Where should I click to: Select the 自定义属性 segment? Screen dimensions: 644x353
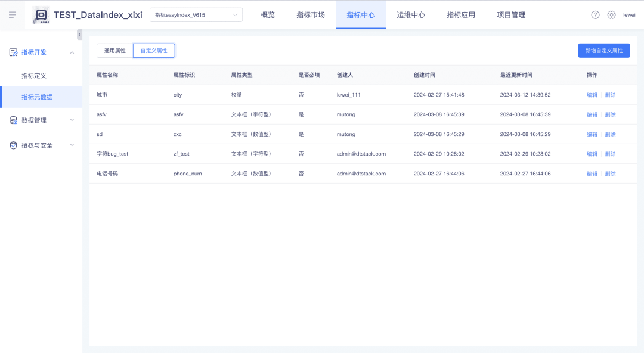pos(154,51)
